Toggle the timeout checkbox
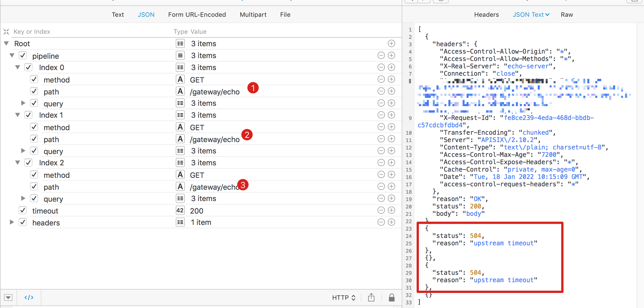This screenshot has width=644, height=308. coord(23,210)
